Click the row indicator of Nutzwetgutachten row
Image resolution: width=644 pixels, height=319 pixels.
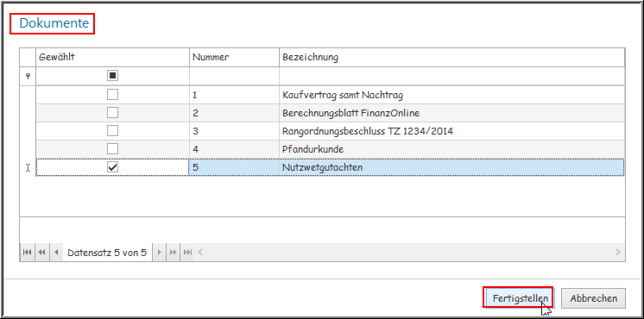pos(28,167)
